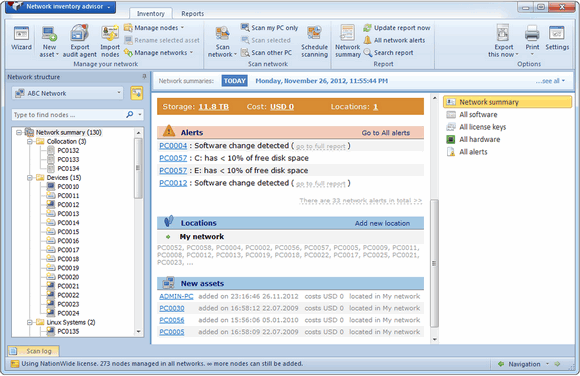Open Search report
This screenshot has width=580, height=376.
click(388, 53)
